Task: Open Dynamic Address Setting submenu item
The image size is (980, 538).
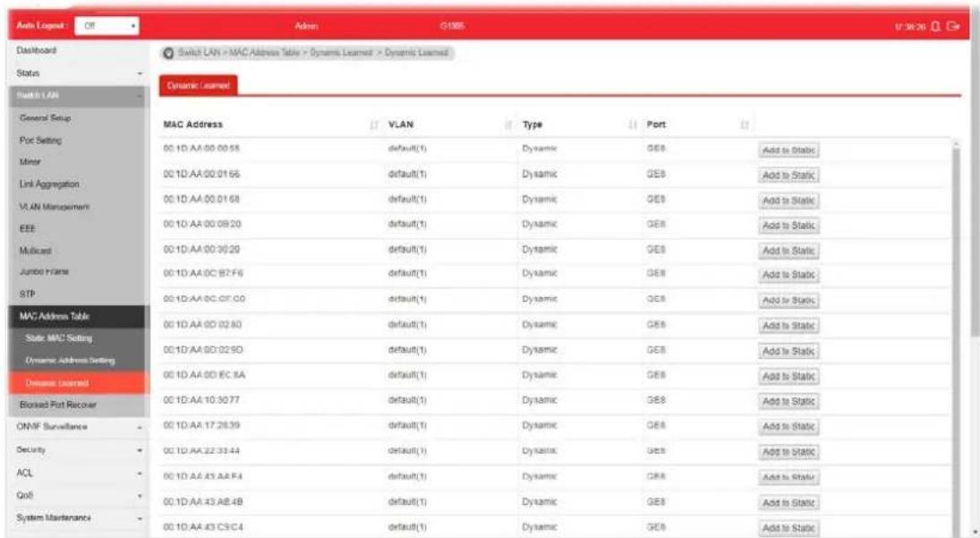Action: tap(70, 361)
